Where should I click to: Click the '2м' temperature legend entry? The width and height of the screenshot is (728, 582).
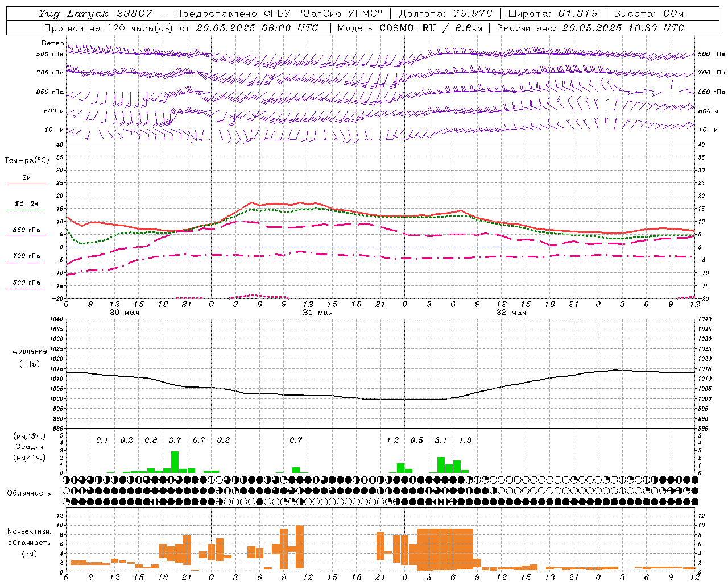pos(27,178)
